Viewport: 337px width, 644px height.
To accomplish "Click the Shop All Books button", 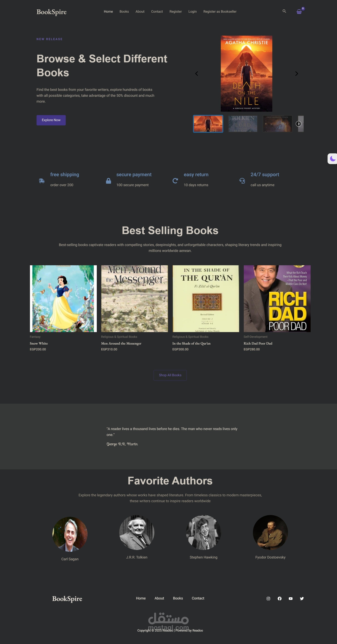I will [x=170, y=375].
